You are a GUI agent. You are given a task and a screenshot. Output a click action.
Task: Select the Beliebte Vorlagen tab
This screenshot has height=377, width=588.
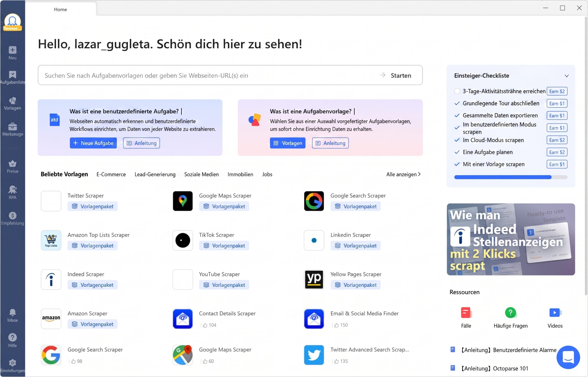coord(64,174)
